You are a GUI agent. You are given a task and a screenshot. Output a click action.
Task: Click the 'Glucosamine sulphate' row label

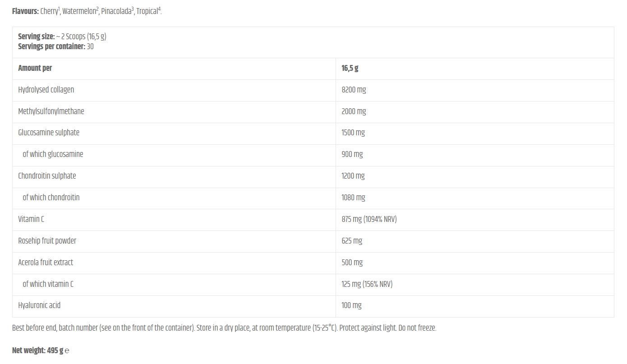point(49,133)
